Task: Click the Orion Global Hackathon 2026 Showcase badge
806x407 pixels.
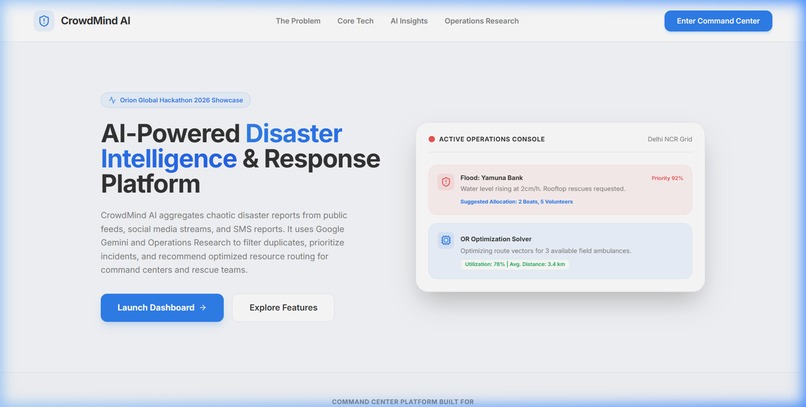Action: (x=175, y=100)
